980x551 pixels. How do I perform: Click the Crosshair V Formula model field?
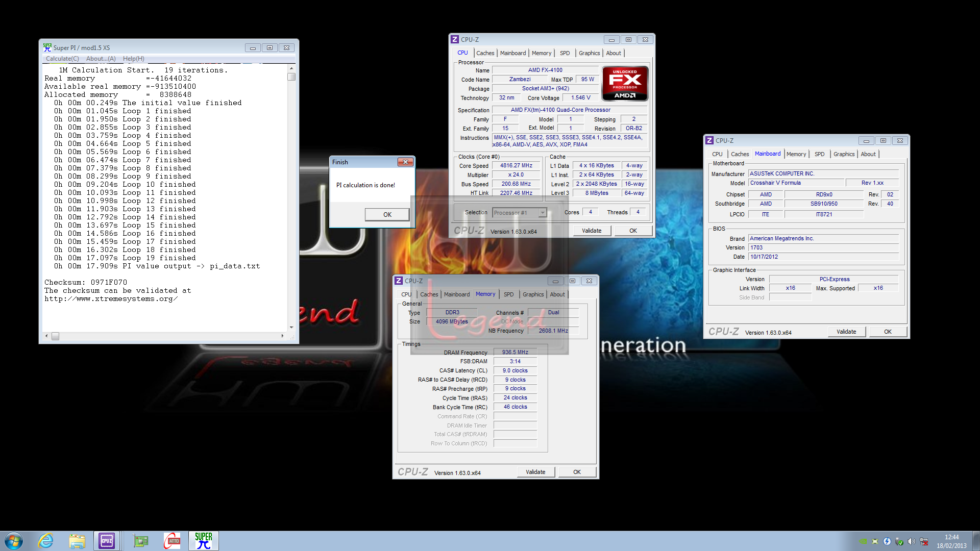click(796, 183)
